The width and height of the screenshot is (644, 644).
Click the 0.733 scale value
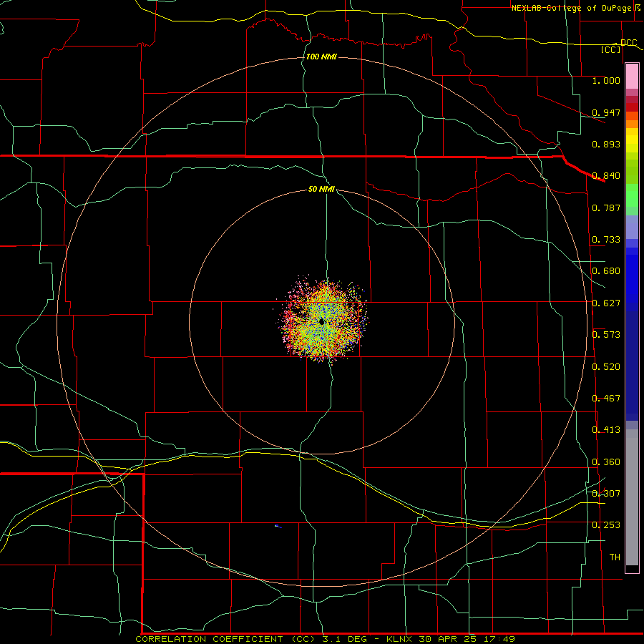tap(606, 240)
